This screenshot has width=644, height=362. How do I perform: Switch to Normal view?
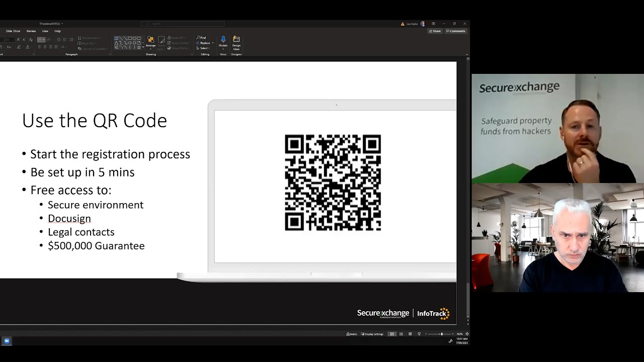392,334
